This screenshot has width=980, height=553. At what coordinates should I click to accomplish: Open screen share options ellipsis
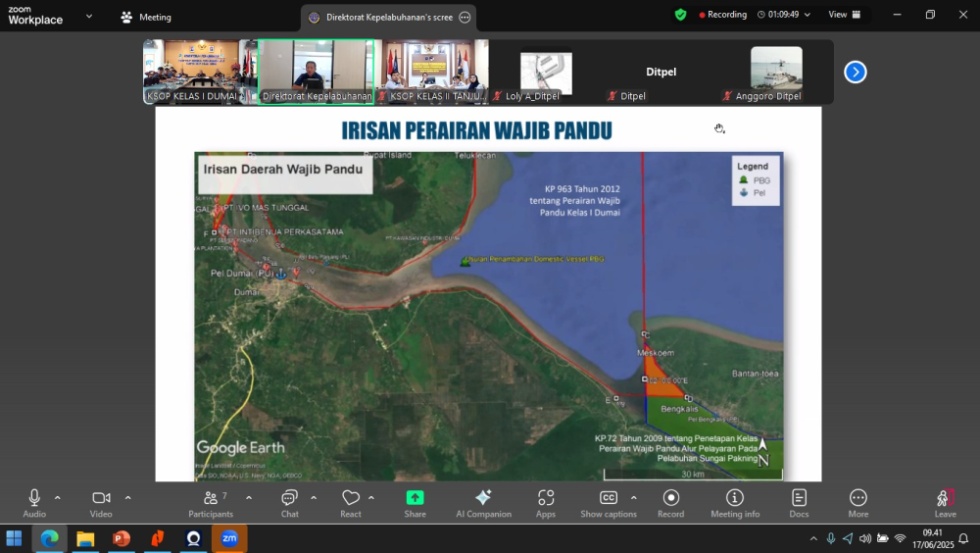[x=465, y=18]
